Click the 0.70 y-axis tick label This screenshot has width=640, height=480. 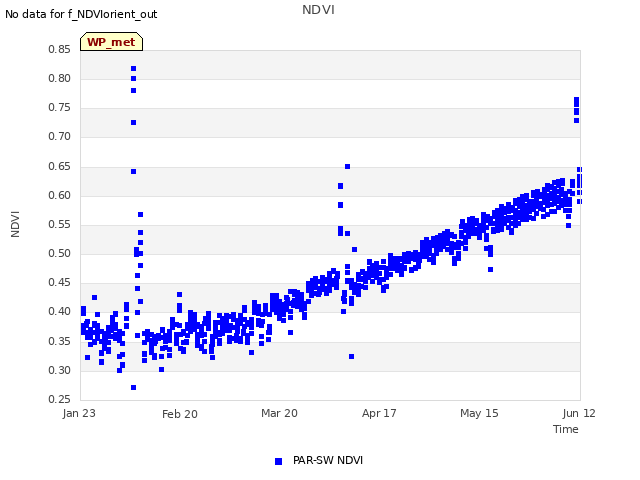tap(59, 137)
